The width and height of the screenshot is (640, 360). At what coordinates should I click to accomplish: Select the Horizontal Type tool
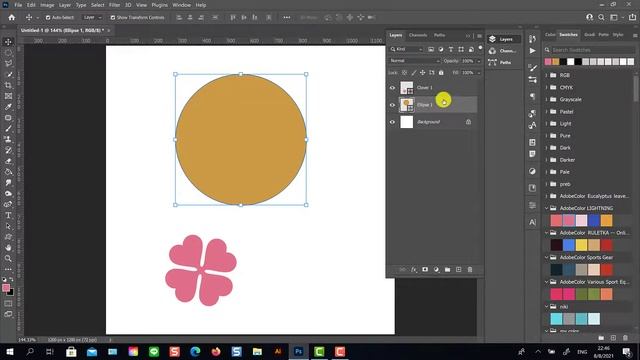pyautogui.click(x=8, y=215)
